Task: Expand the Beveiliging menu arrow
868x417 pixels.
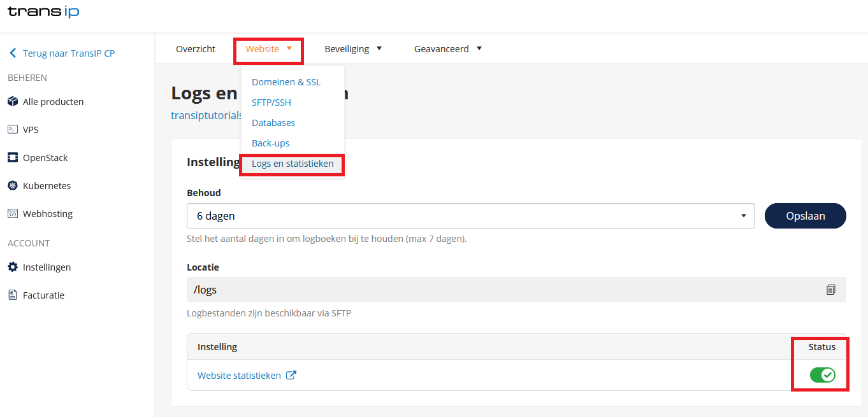Action: tap(379, 48)
